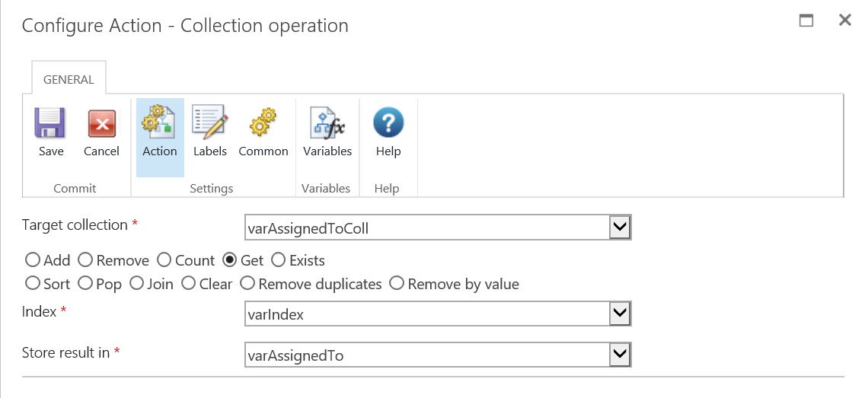Choose the Remove by value option
The height and width of the screenshot is (398, 868).
coord(397,284)
